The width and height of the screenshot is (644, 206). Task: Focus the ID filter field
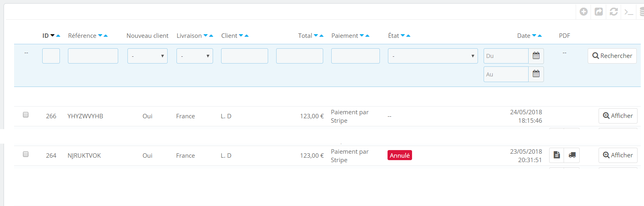coord(51,56)
